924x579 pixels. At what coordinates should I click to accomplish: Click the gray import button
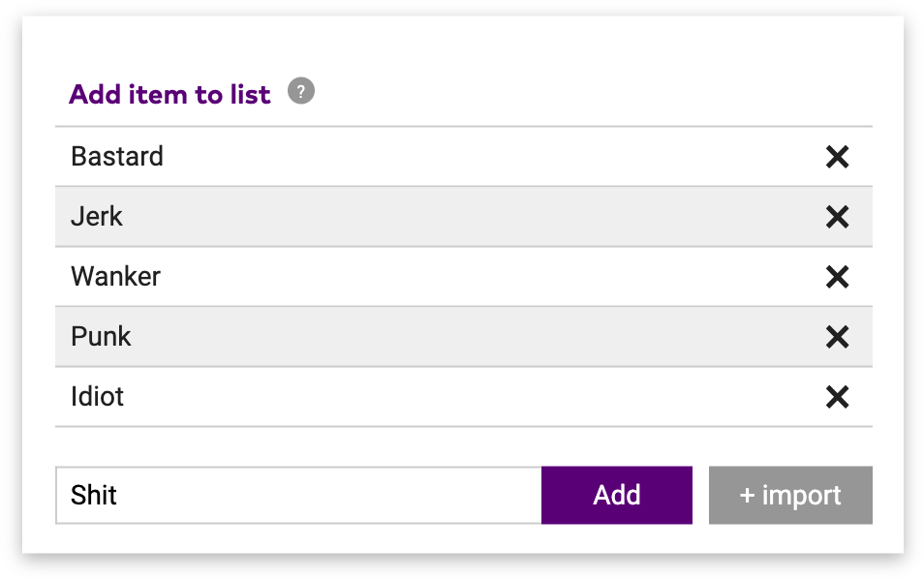pos(790,496)
